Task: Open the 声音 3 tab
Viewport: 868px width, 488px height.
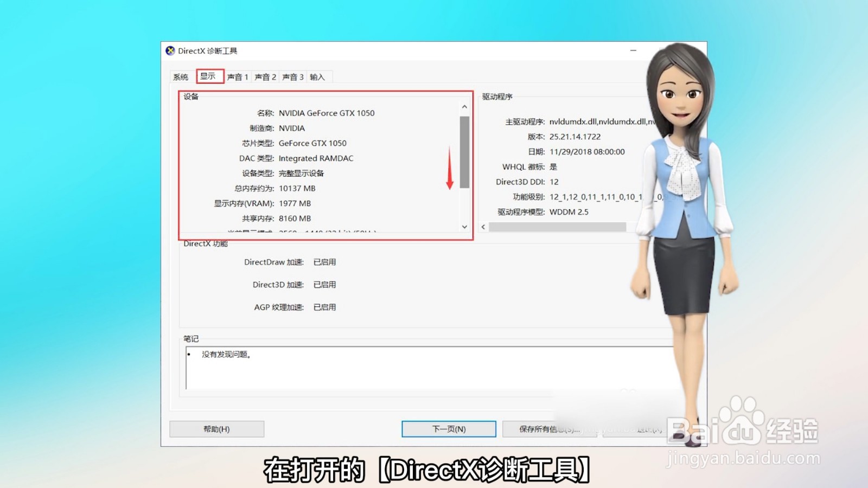Action: (x=293, y=77)
